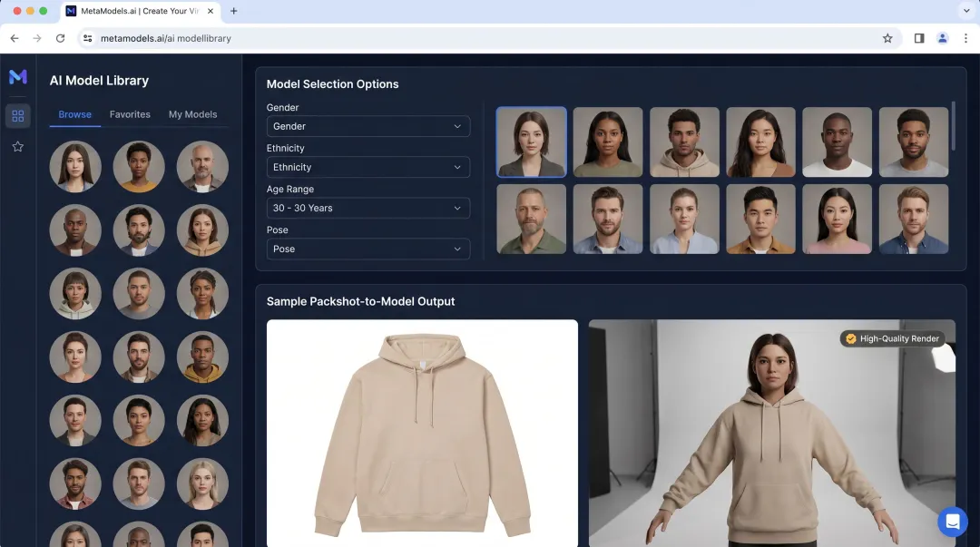980x547 pixels.
Task: Reload the page with the refresh icon
Action: [x=60, y=38]
